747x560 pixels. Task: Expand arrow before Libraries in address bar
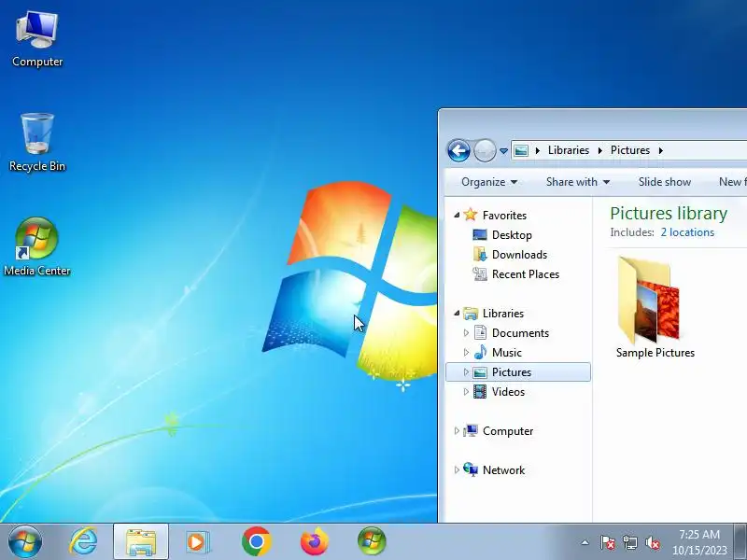(x=538, y=150)
